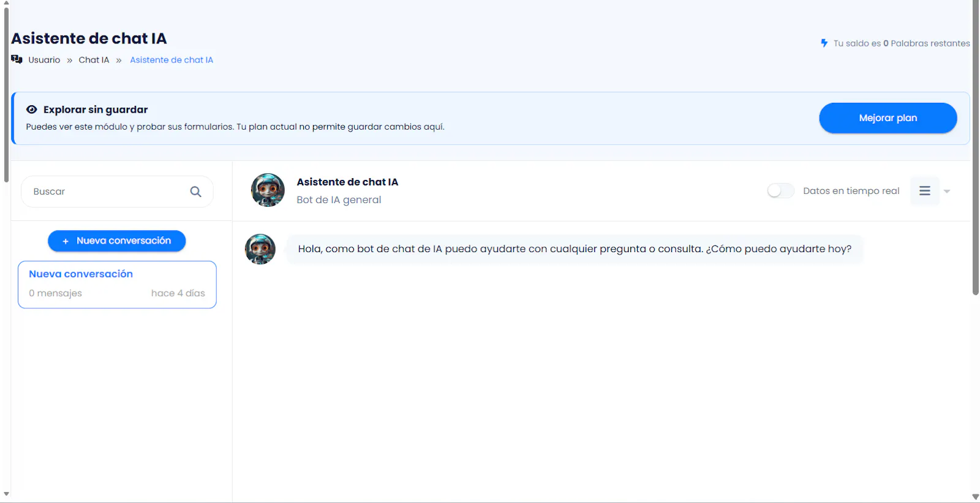Viewport: 980px width, 503px height.
Task: Click the Hola greeting message bubble
Action: click(575, 249)
